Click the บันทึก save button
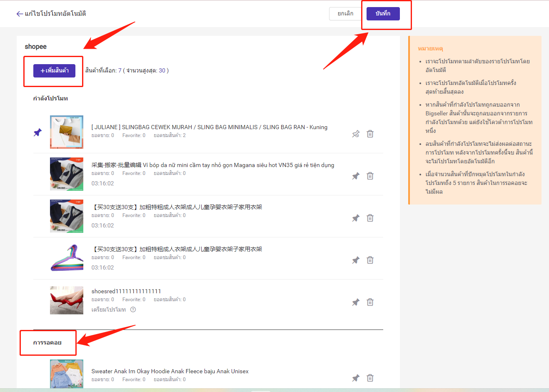 (x=383, y=14)
